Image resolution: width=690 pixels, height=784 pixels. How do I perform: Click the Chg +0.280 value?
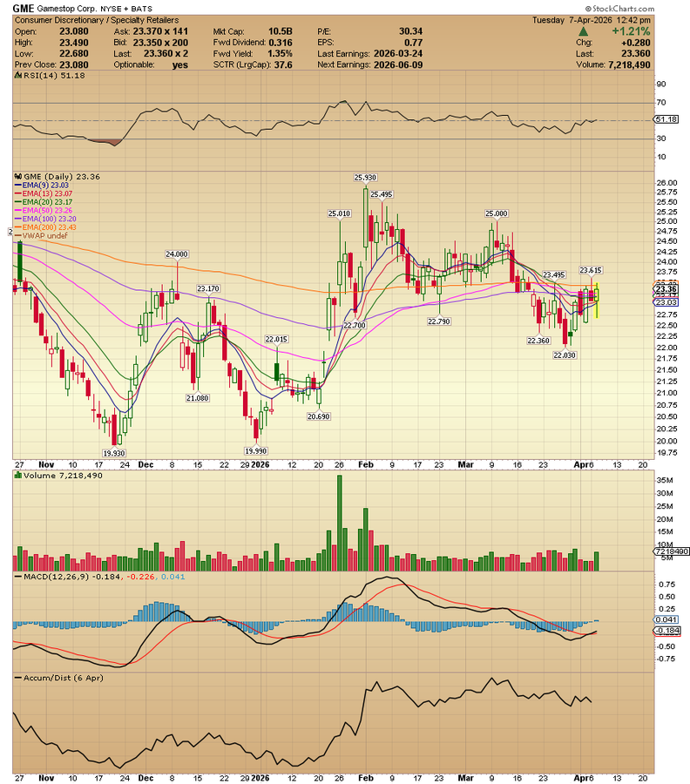(x=636, y=43)
